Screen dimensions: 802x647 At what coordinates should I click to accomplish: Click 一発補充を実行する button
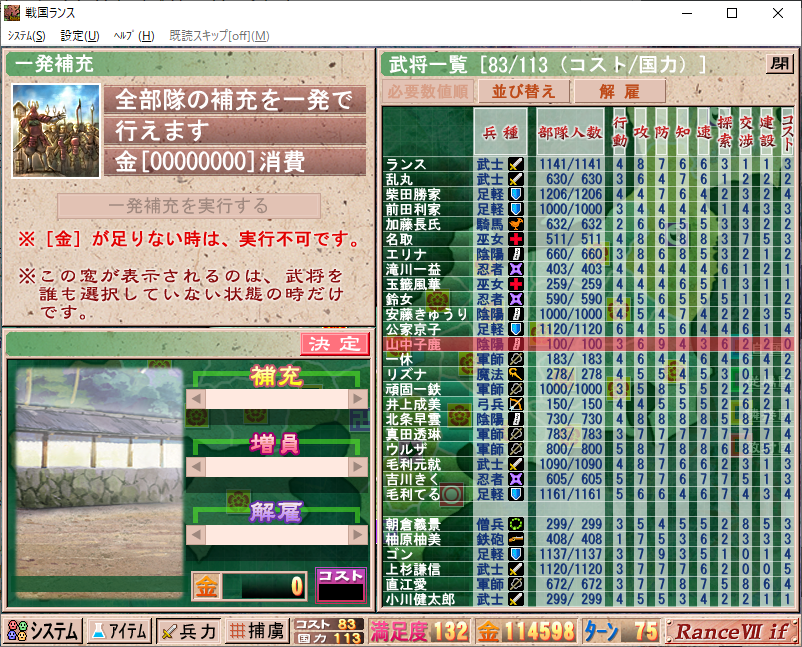coord(189,206)
